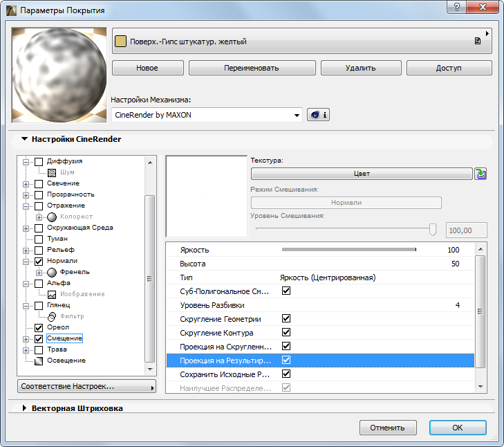
Task: Select Окружающая Среда in the tree
Action: [80, 228]
